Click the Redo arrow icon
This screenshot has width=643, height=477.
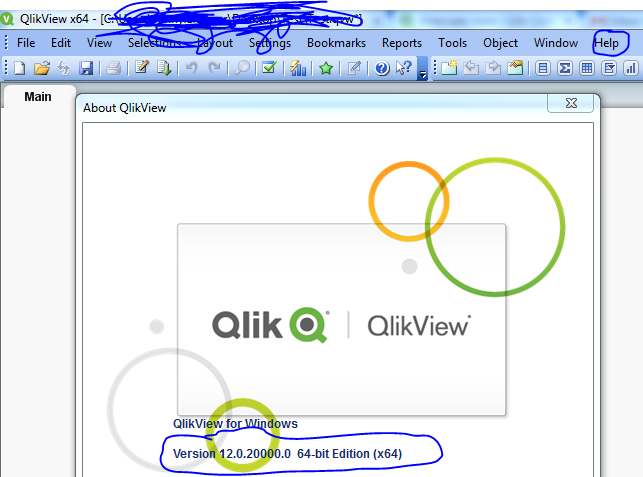[214, 68]
